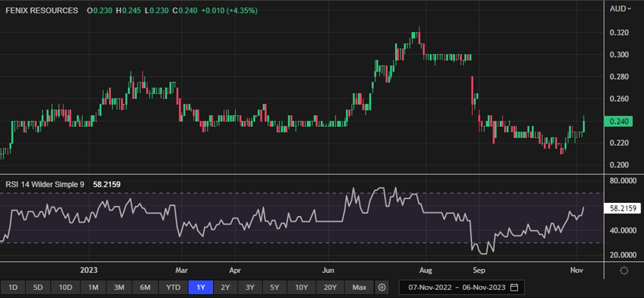
Task: Click the Jun time axis label
Action: [328, 271]
